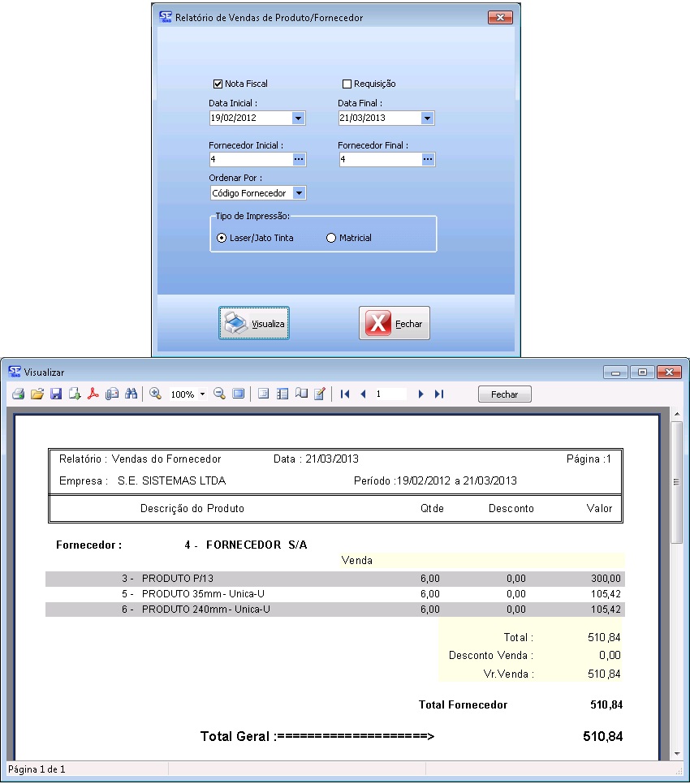Open the zoom percentage dropdown
This screenshot has height=784, width=690.
202,394
